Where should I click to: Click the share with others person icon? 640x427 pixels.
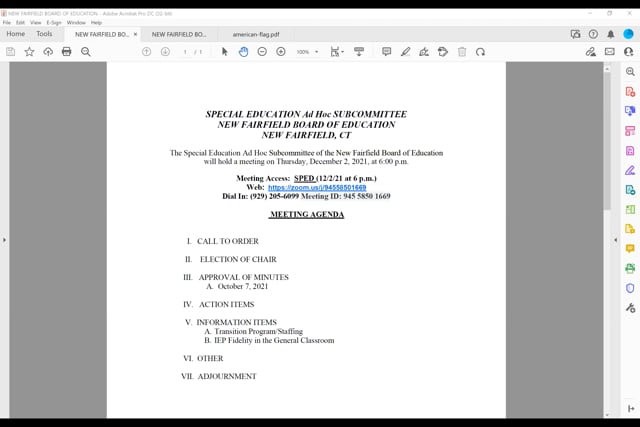pos(629,52)
